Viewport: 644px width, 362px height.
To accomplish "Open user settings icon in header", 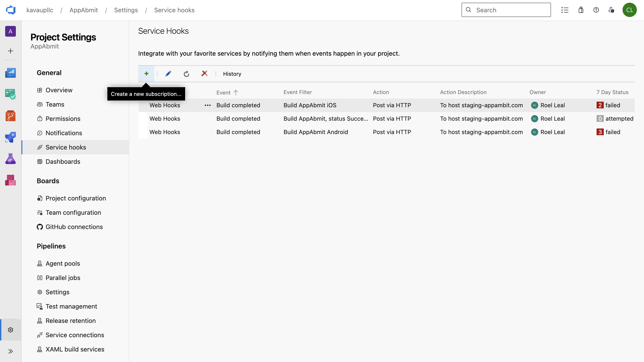I will (611, 10).
